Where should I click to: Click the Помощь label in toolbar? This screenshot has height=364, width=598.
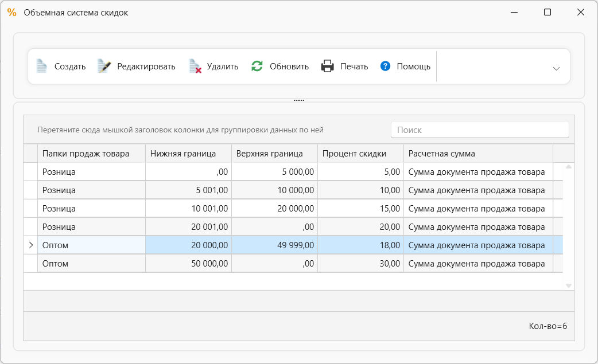coord(413,66)
